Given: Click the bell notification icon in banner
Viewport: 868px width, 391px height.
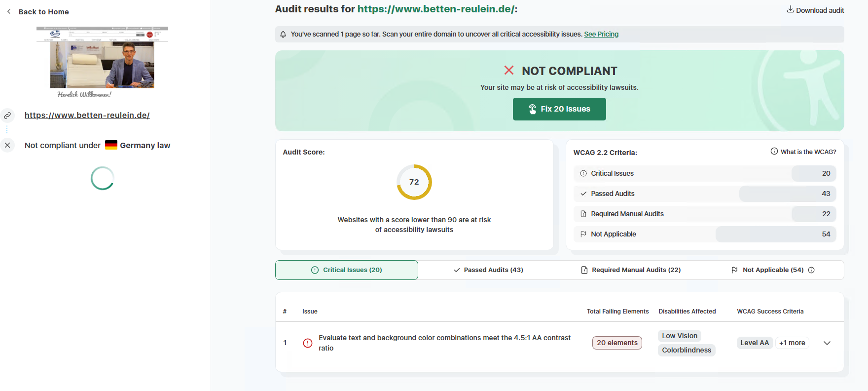Looking at the screenshot, I should [283, 34].
